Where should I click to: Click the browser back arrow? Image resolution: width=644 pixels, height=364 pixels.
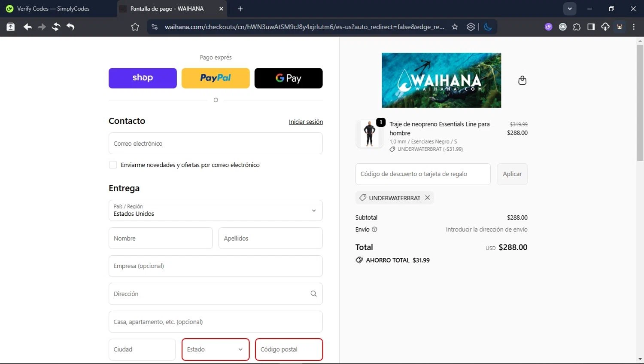pos(28,27)
